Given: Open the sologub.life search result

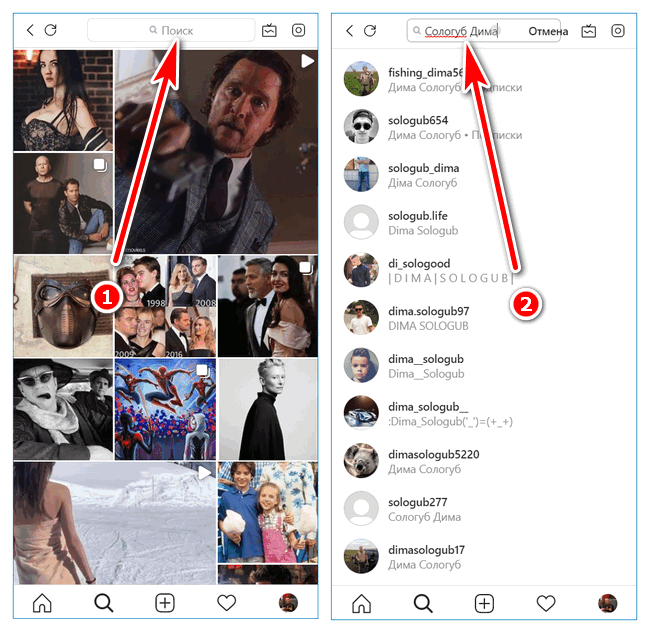Looking at the screenshot, I should [484, 222].
